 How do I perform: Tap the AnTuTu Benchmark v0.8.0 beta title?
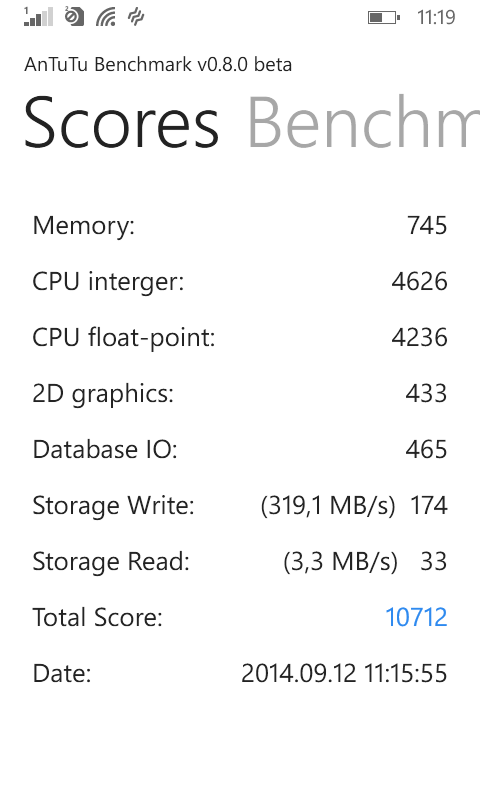[x=158, y=65]
